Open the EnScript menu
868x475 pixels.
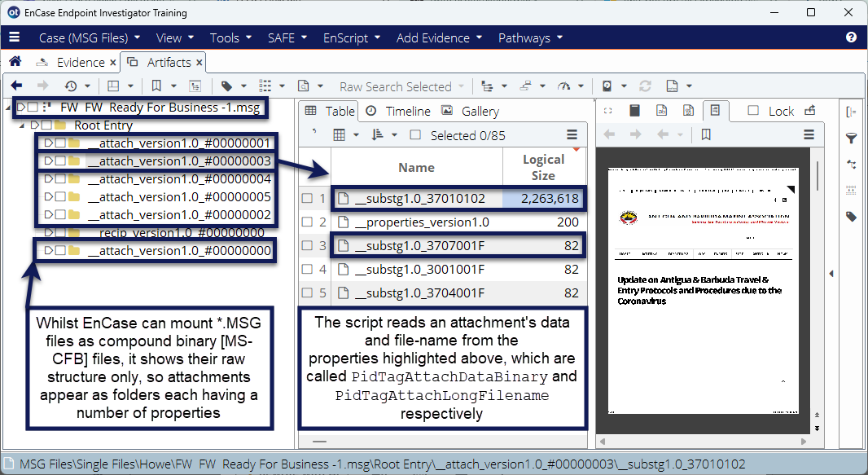(x=352, y=37)
